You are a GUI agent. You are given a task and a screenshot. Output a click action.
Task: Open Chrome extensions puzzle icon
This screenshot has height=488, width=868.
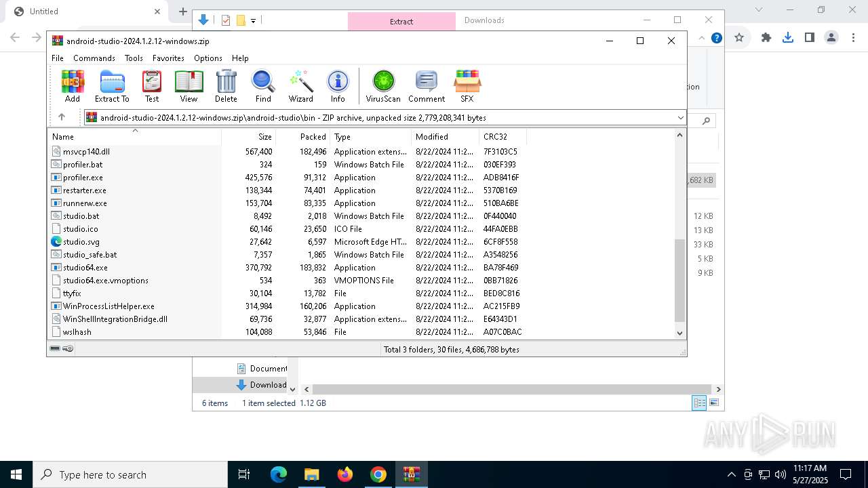coord(766,38)
